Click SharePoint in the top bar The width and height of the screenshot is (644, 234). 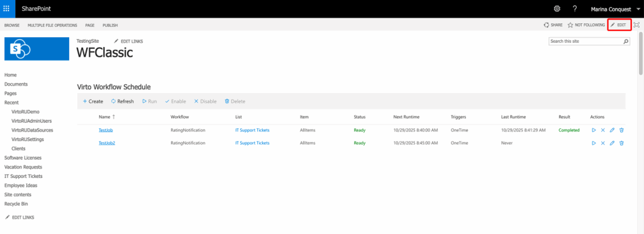point(36,9)
